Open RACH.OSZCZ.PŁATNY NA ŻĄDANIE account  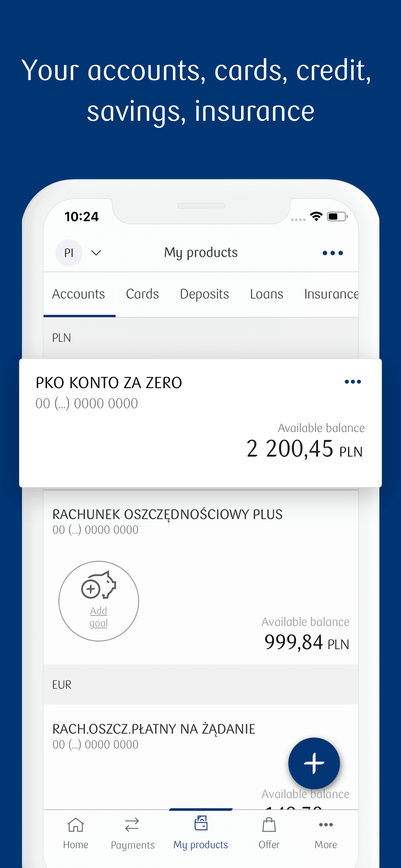[x=200, y=757]
